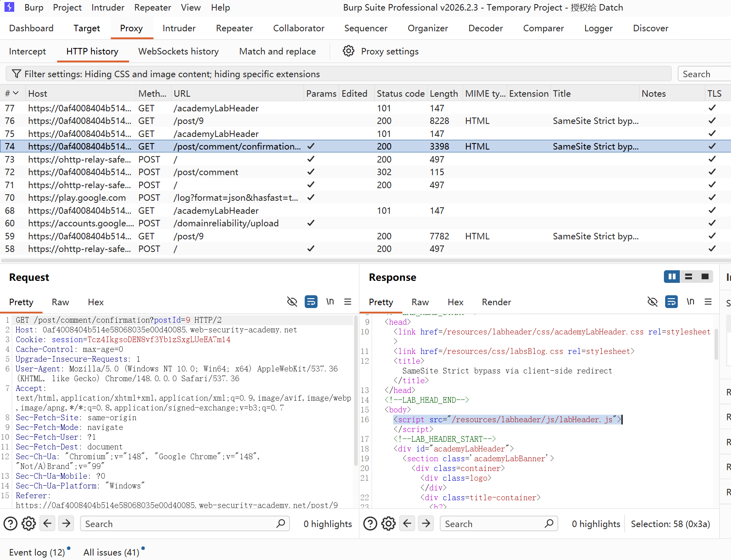
Task: Select history row 60 accounts.google domainreliability
Action: click(365, 223)
